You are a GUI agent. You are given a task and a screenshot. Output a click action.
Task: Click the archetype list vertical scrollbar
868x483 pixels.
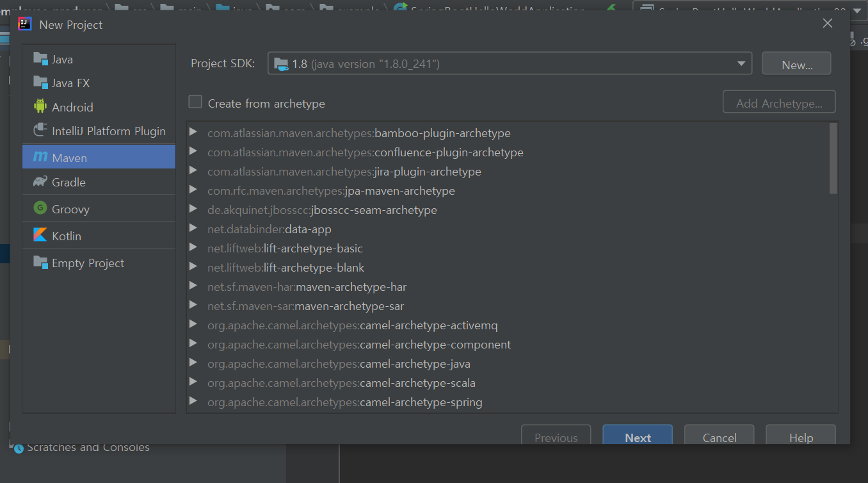pos(833,158)
